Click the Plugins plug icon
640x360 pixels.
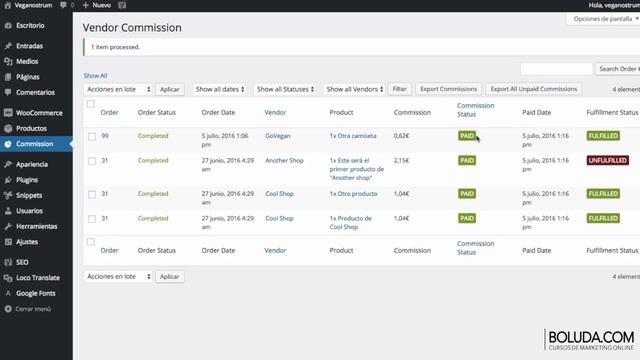point(8,180)
